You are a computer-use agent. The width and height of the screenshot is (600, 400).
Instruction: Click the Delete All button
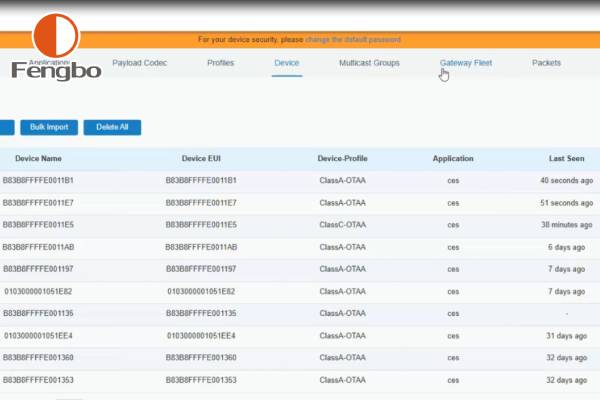click(x=112, y=127)
